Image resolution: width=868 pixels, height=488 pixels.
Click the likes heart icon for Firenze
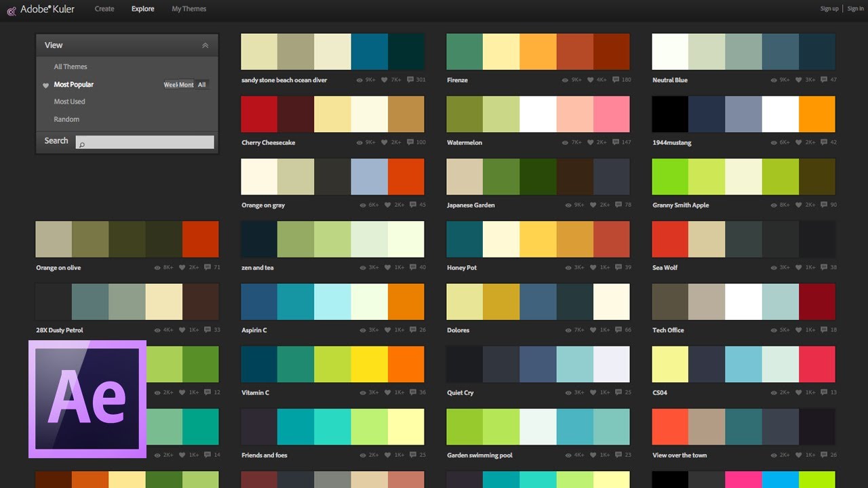click(590, 80)
